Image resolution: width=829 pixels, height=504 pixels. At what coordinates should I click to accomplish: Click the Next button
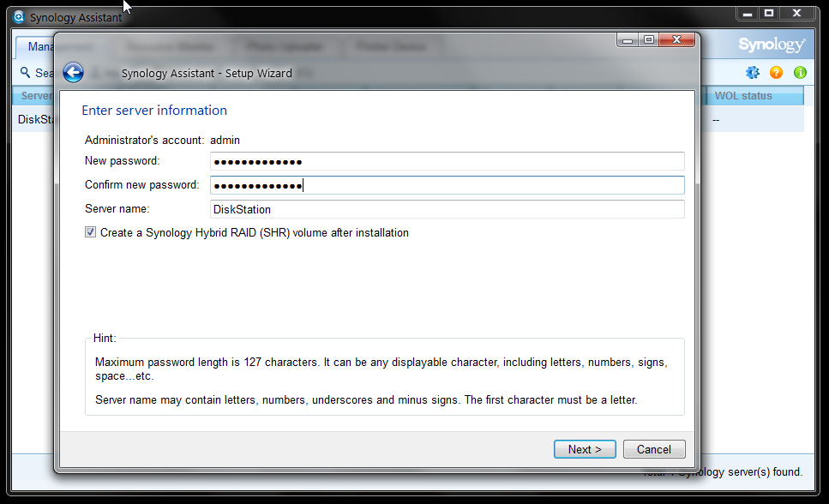(585, 449)
